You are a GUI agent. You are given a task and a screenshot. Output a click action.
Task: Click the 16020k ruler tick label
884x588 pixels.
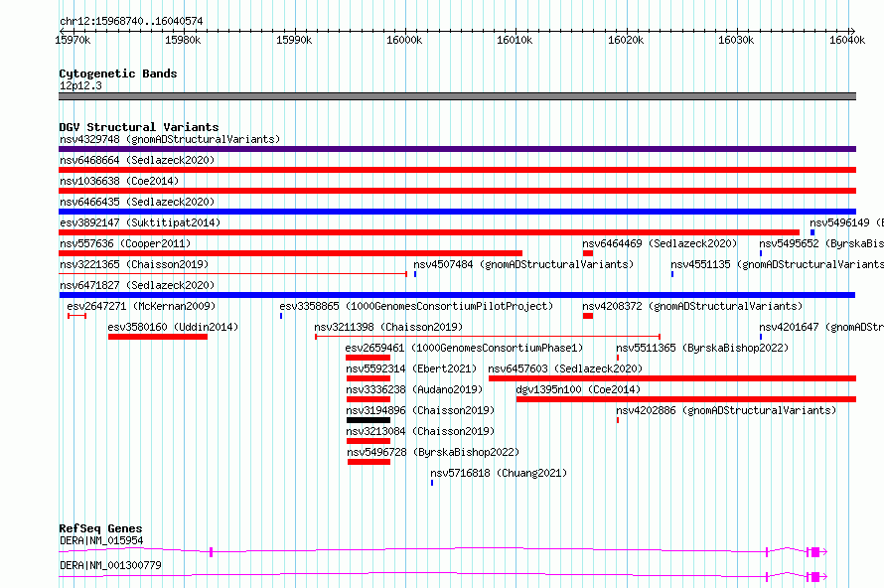click(x=625, y=40)
